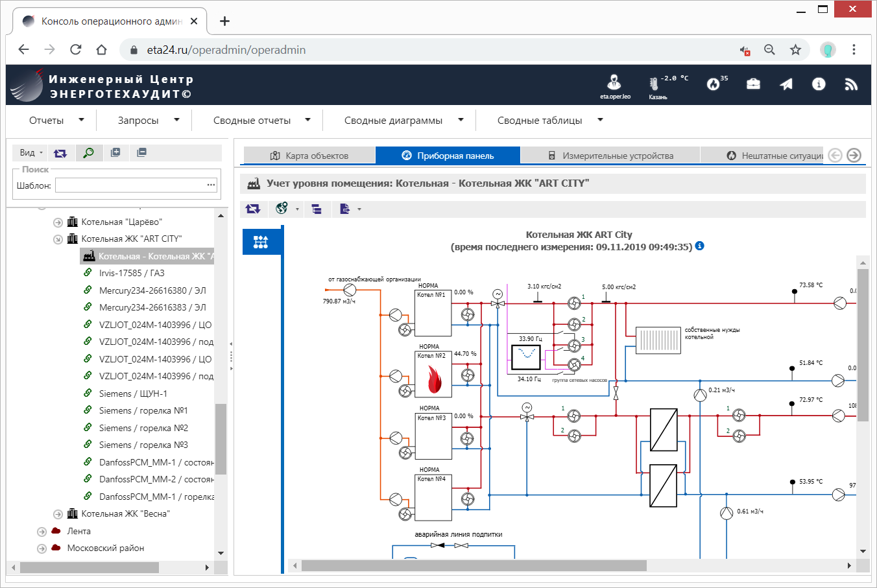877x588 pixels.
Task: Open the Сводные диаграммы menu
Action: coord(403,120)
